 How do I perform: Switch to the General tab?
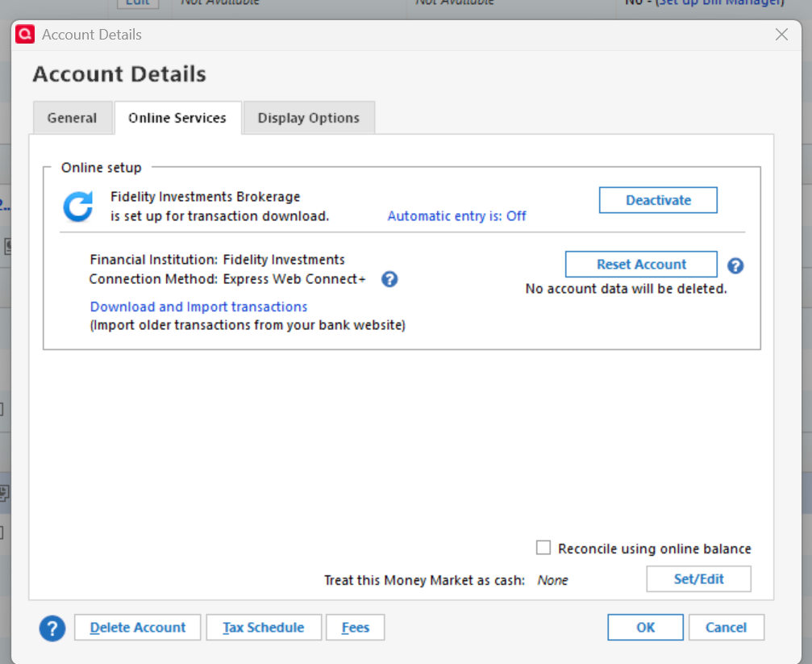coord(73,118)
